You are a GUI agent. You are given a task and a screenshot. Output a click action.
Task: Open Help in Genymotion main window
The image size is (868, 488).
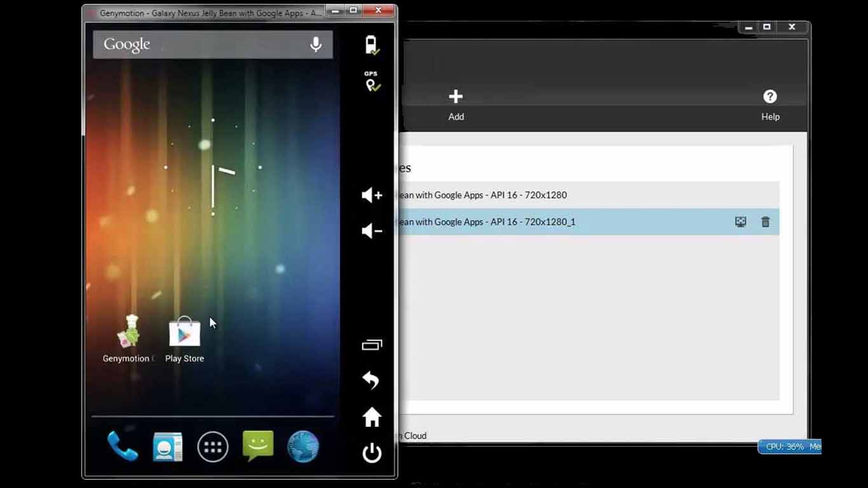[x=770, y=105]
